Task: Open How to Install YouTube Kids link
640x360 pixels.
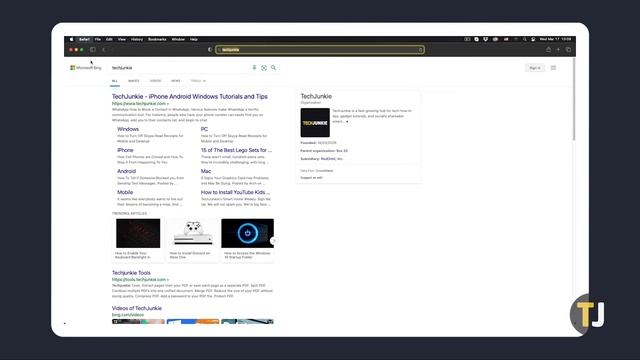Action: 235,192
